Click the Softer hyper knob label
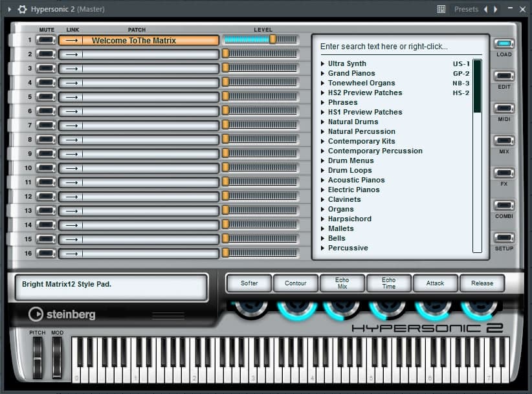This screenshot has height=394, width=532. (249, 283)
